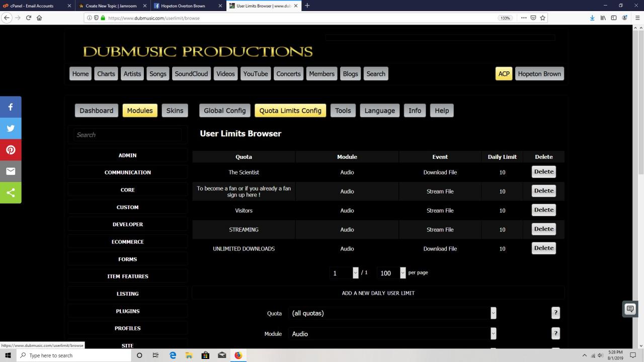Delete the UNLIMITED DOWNLOADS limit row
This screenshot has width=644, height=362.
pos(543,248)
